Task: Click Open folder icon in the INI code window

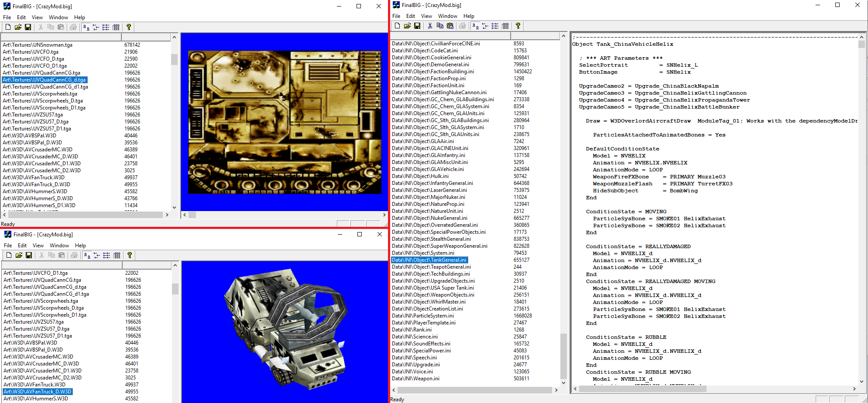Action: (407, 26)
